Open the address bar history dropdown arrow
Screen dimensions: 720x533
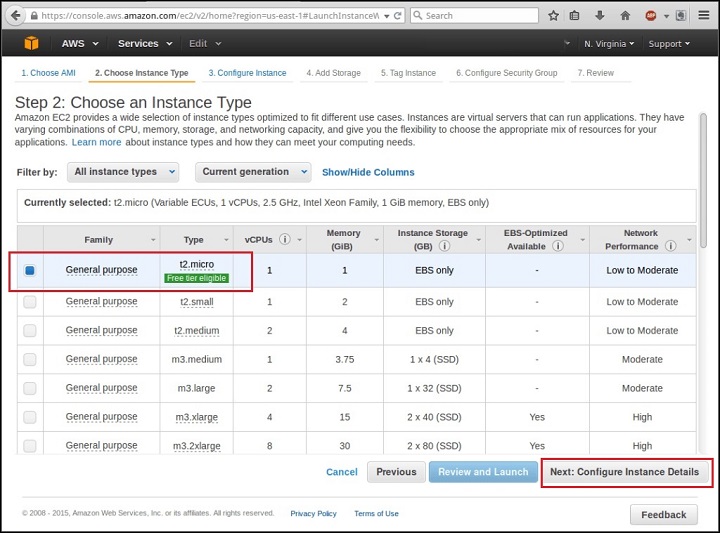point(387,16)
